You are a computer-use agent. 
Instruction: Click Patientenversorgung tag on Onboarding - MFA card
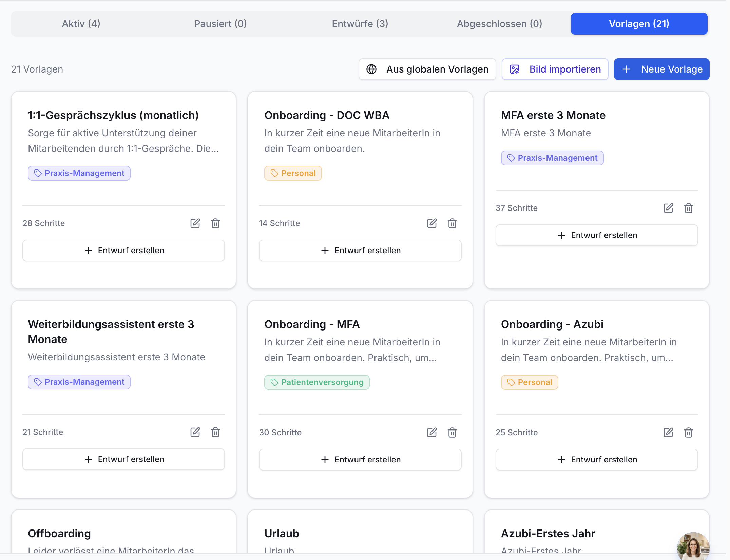317,382
